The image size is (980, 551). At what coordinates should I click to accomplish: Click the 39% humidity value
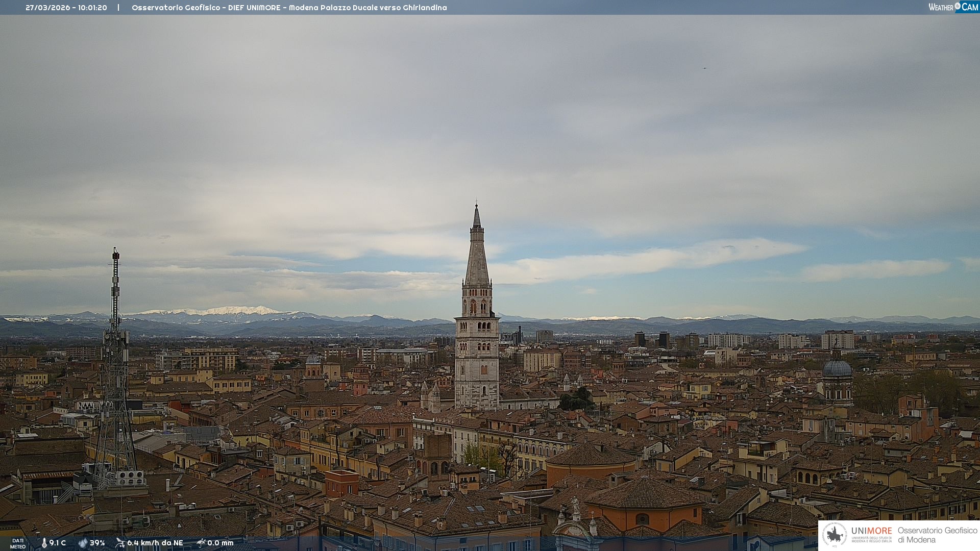97,543
